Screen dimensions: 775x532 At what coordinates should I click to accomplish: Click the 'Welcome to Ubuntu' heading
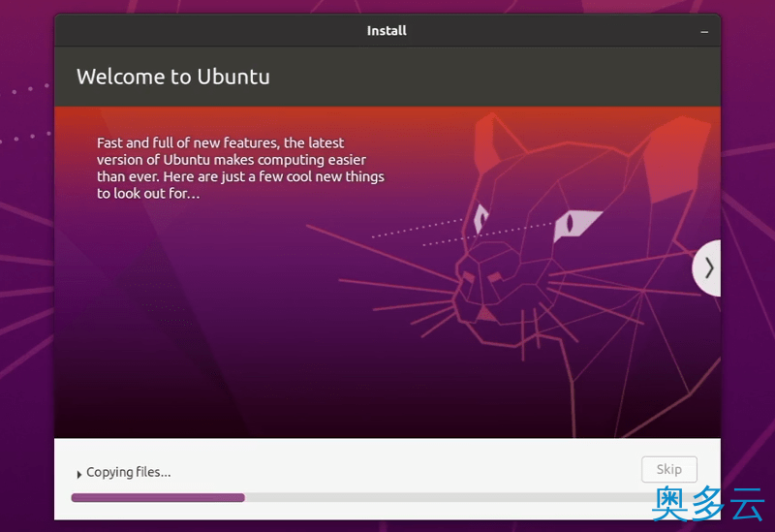173,77
